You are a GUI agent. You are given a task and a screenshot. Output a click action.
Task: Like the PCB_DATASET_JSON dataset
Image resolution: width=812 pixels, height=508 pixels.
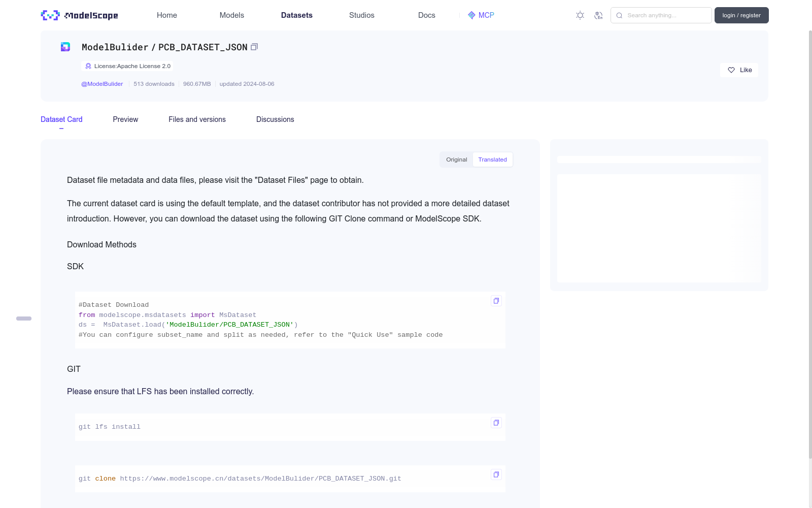(739, 70)
